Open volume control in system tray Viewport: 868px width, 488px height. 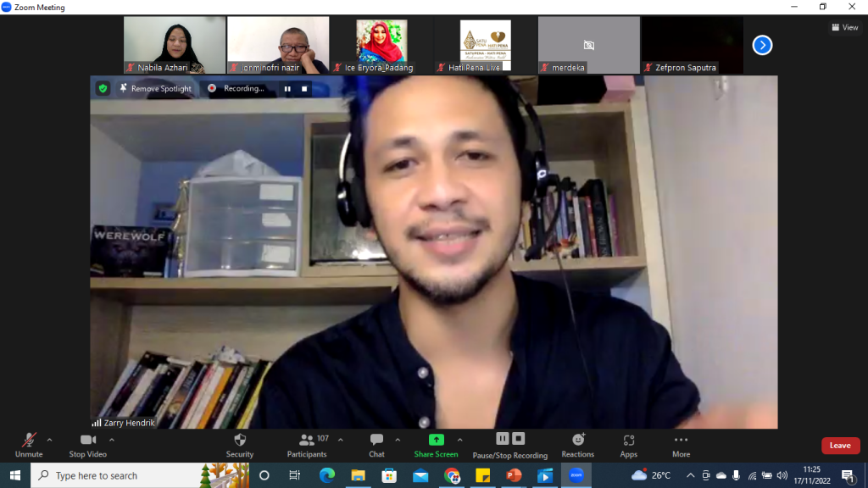click(x=782, y=475)
